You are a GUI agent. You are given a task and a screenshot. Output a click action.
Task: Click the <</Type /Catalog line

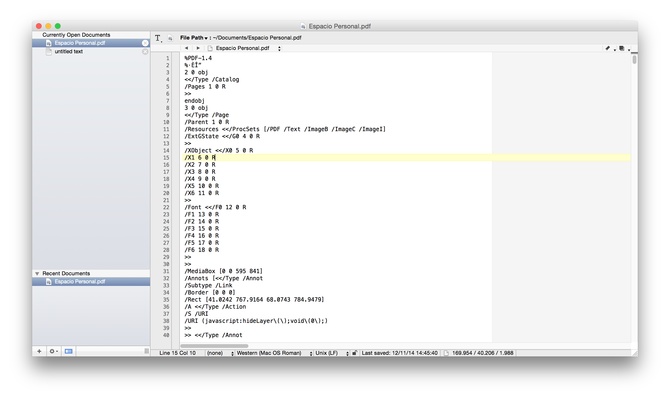(212, 79)
